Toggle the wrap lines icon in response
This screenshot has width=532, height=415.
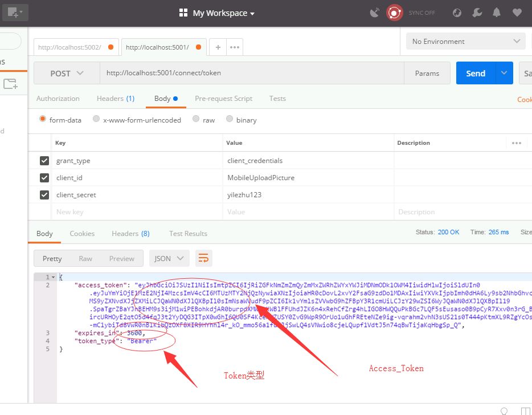203,258
